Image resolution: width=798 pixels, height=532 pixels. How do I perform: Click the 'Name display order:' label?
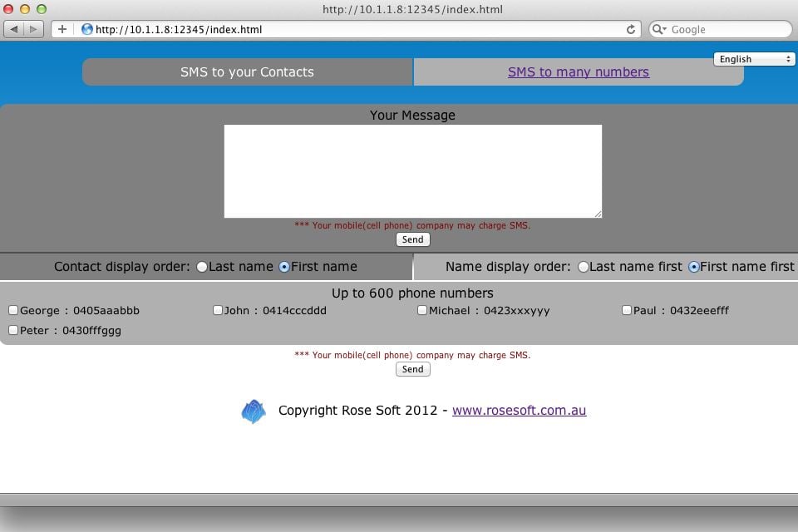pos(508,267)
